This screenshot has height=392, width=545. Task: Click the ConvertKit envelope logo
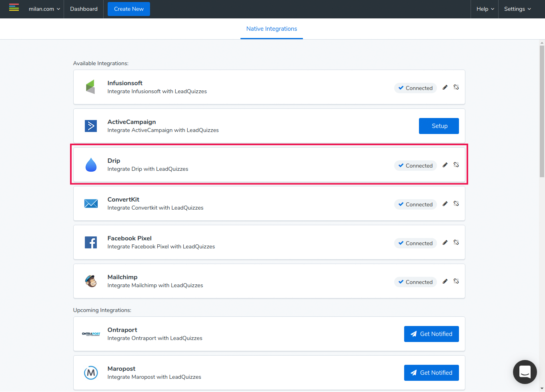[x=91, y=204]
